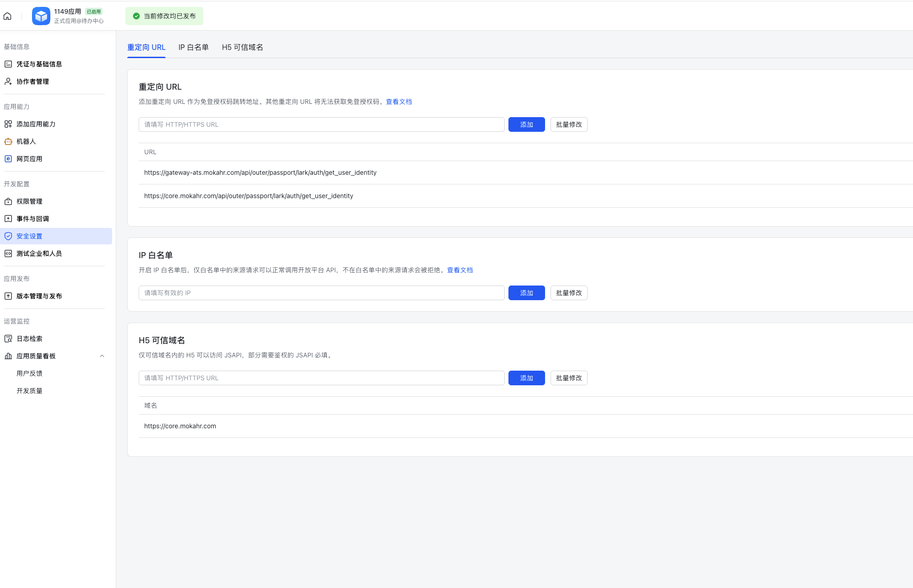Open 测试企业和人员 sidebar item
913x588 pixels.
click(39, 254)
